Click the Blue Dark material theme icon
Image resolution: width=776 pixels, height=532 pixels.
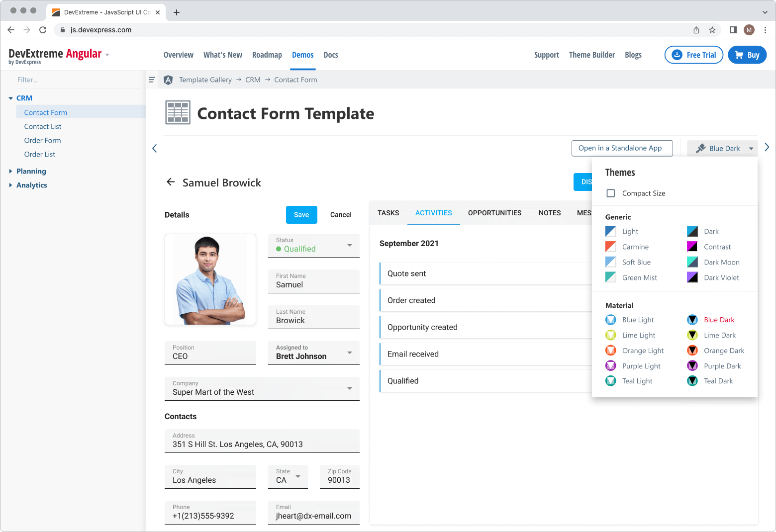(692, 320)
